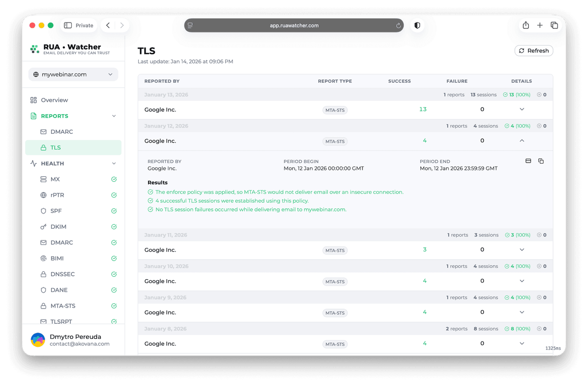The width and height of the screenshot is (588, 385).
Task: Open the MTA-STS health check
Action: click(x=63, y=306)
